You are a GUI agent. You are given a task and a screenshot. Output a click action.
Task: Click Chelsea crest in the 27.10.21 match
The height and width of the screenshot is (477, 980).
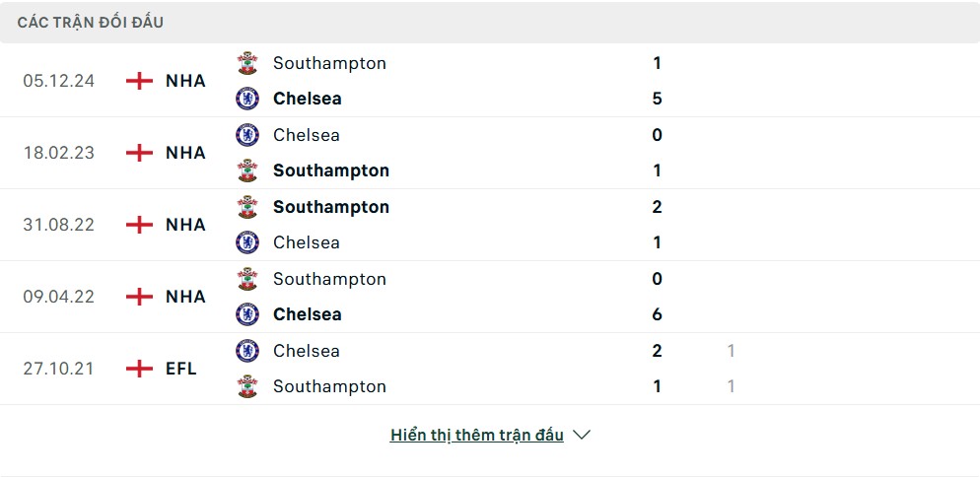[246, 351]
